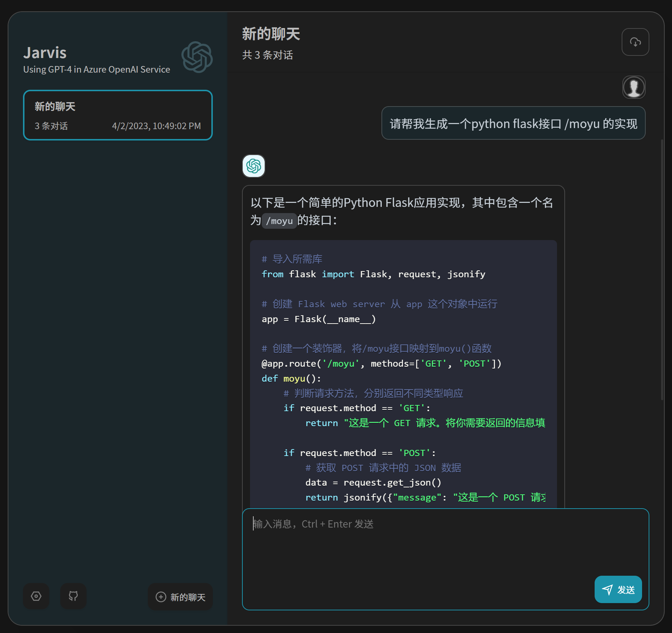
Task: Click the user message about python flask接口
Action: (x=513, y=123)
